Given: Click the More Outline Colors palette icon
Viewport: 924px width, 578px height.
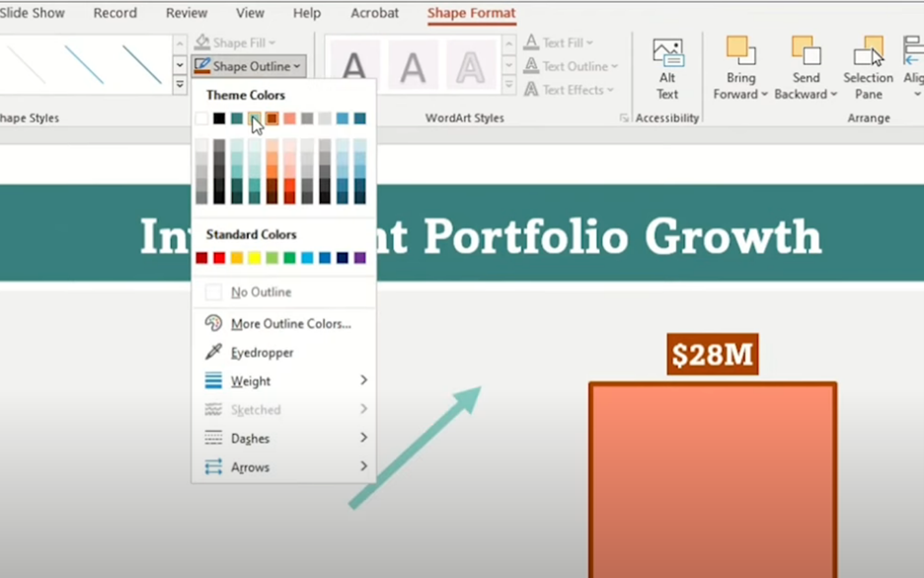Looking at the screenshot, I should point(213,324).
